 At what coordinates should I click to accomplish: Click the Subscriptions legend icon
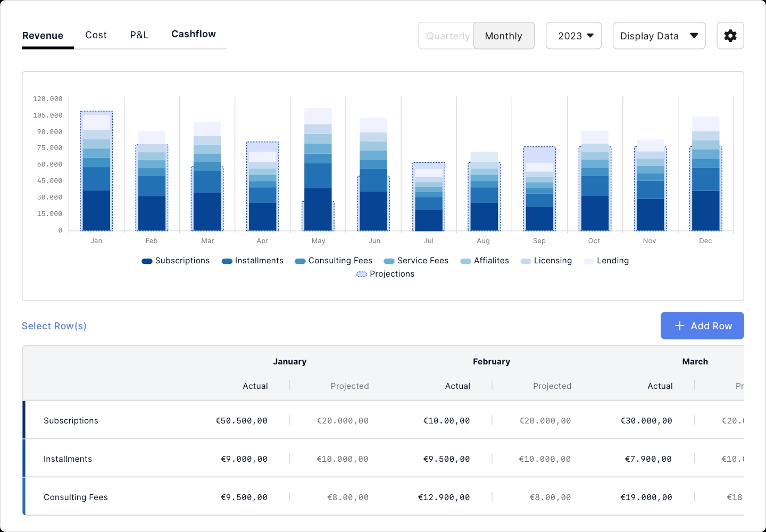[147, 261]
